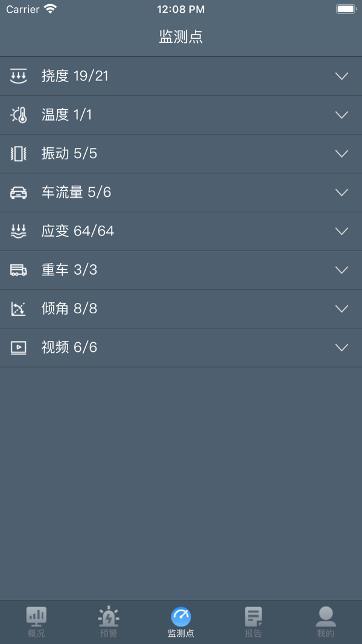Click the inclination (倾角) angle icon

[19, 308]
